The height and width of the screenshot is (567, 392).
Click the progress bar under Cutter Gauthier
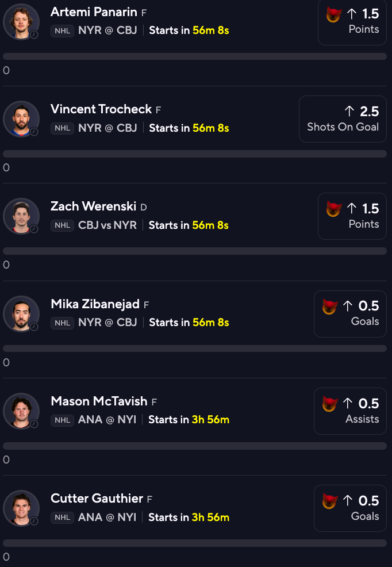click(x=195, y=543)
